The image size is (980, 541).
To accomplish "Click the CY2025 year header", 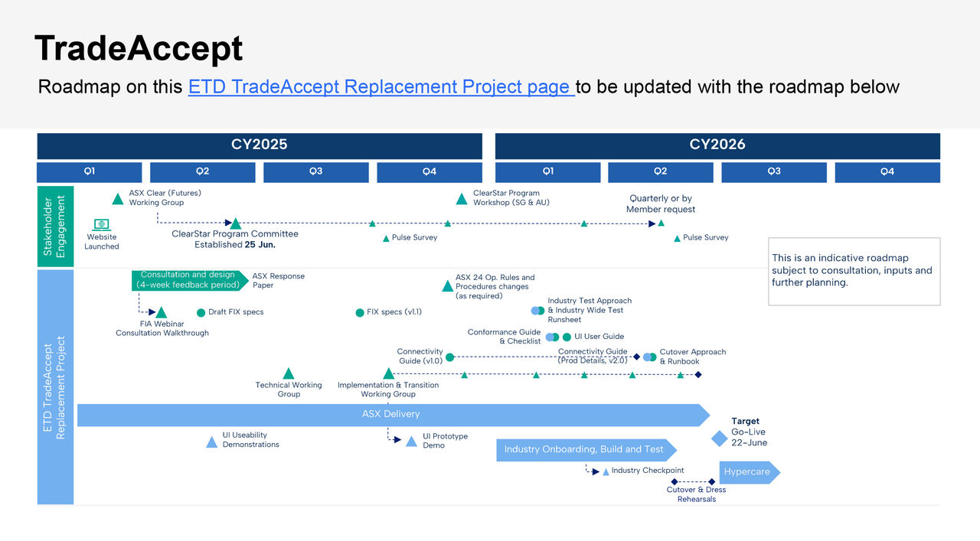I will click(x=260, y=145).
